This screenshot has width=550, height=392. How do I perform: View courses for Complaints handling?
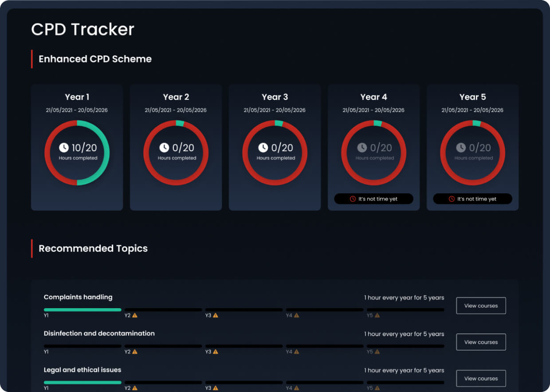481,306
